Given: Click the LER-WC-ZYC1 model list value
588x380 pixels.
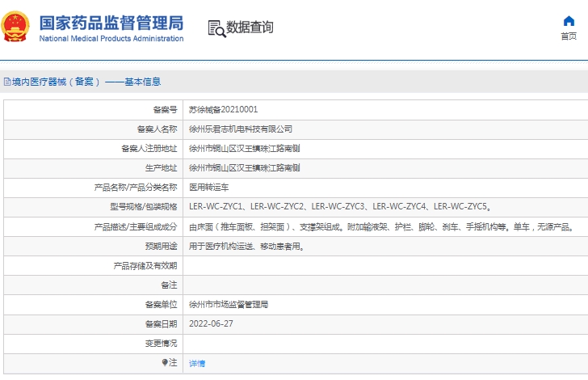Looking at the screenshot, I should coord(340,207).
